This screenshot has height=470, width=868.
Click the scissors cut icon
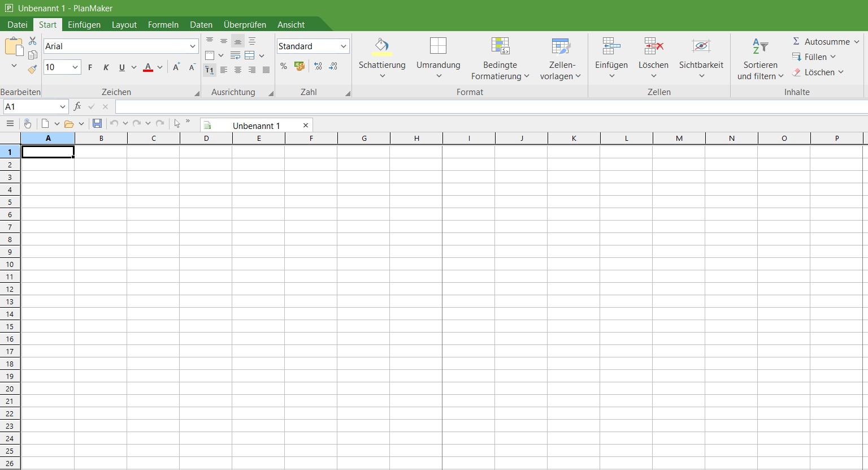[x=32, y=41]
